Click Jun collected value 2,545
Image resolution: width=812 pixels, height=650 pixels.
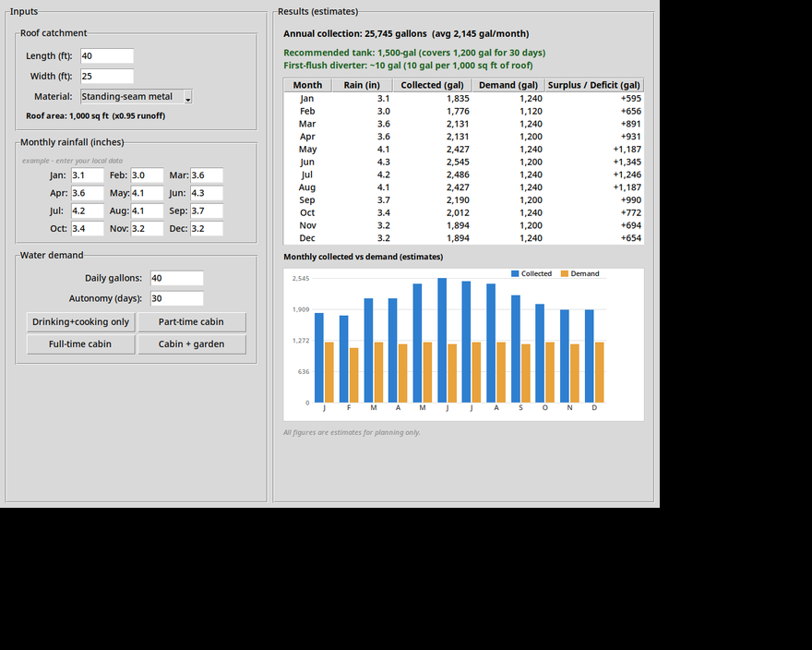coord(459,162)
